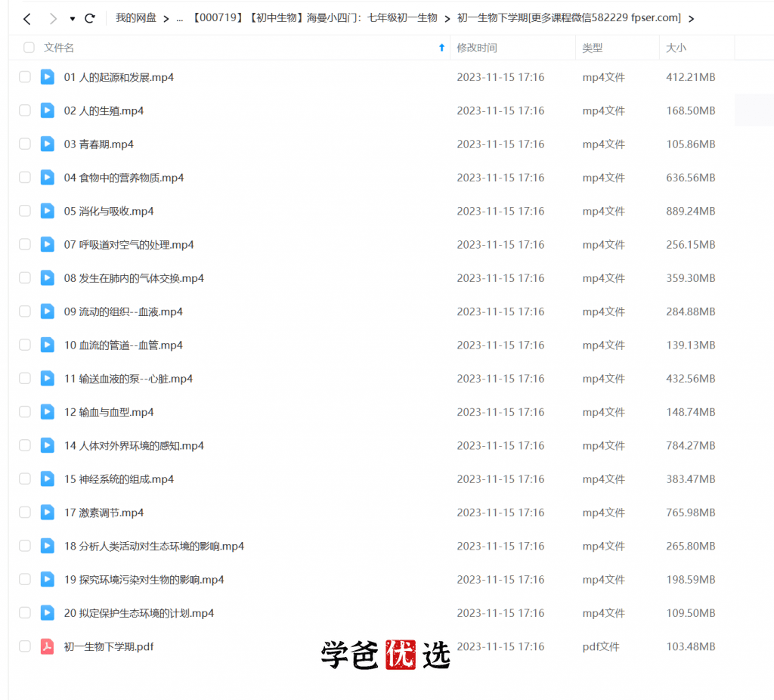Click the video icon of 02 人的生殖.mp4
The width and height of the screenshot is (774, 700).
click(x=48, y=110)
